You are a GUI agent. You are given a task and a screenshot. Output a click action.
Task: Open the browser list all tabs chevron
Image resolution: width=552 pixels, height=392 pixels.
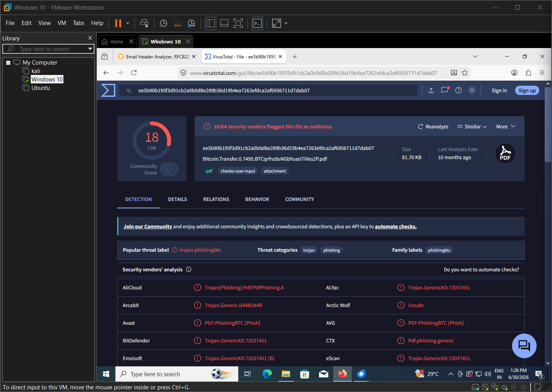pos(475,56)
